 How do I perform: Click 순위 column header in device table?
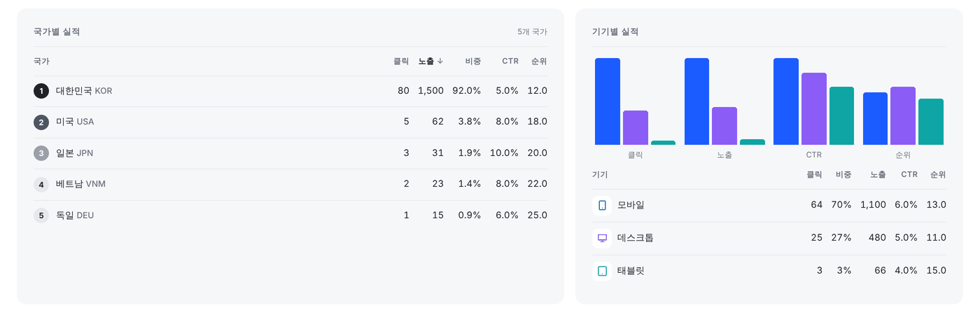click(938, 175)
